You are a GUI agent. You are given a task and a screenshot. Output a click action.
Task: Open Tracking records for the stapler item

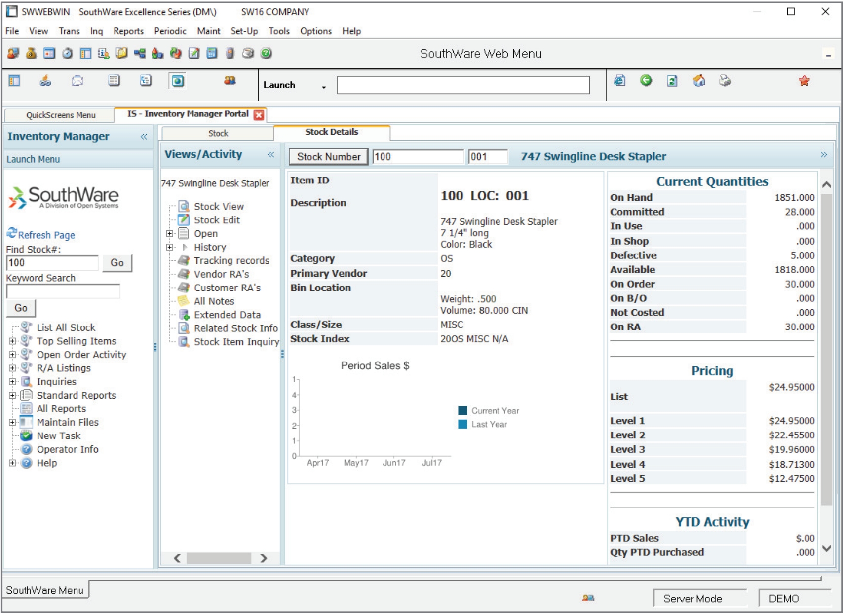click(232, 260)
